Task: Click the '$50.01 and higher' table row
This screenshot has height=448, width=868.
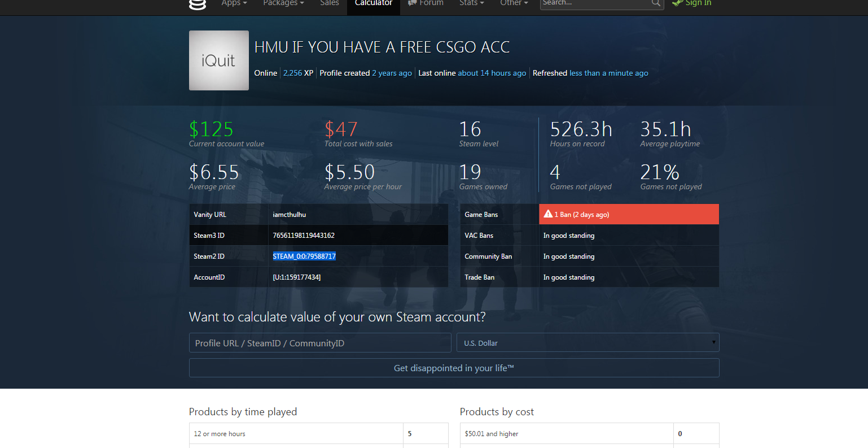Action: tap(589, 434)
